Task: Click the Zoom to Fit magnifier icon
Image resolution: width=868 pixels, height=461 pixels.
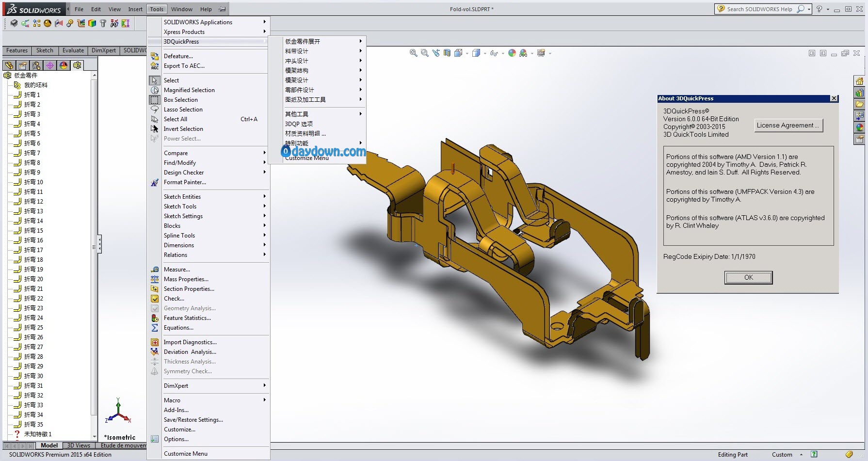Action: click(413, 53)
